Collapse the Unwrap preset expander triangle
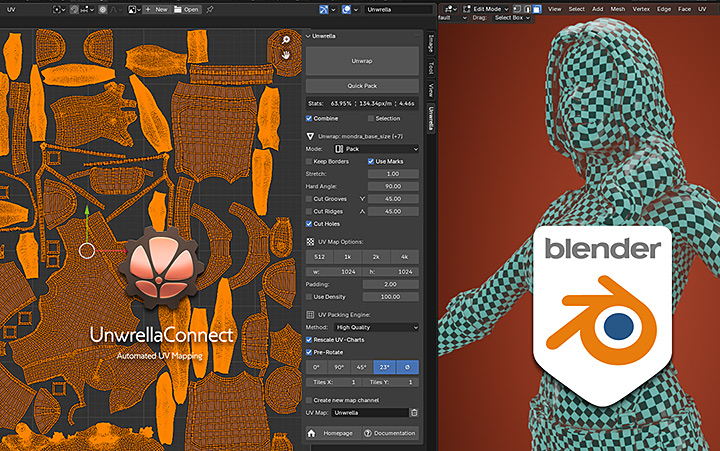 coord(310,136)
